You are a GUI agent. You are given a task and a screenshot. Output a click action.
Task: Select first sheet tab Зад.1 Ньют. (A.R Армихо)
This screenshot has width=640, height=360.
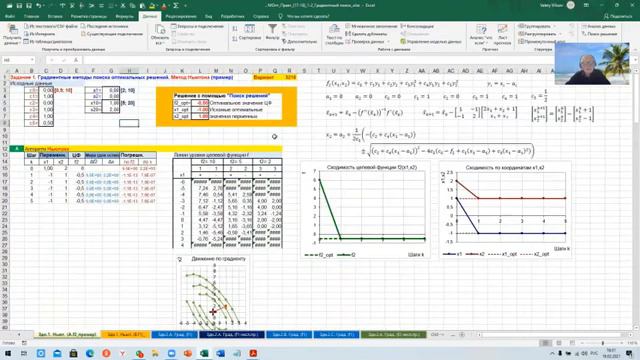[x=67, y=335]
